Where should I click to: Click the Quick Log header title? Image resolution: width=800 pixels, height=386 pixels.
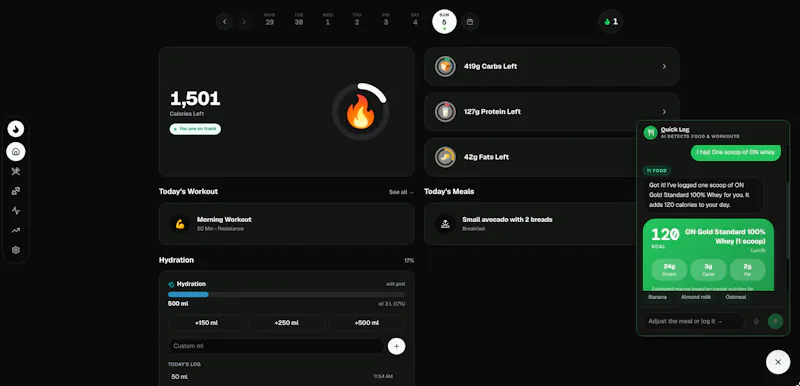(675, 130)
